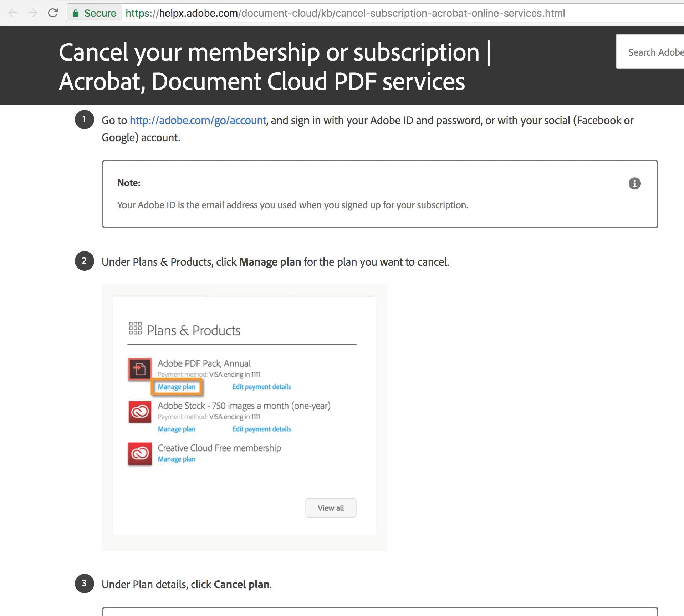Click the green Secure padlock icon
The height and width of the screenshot is (616, 684).
[75, 14]
